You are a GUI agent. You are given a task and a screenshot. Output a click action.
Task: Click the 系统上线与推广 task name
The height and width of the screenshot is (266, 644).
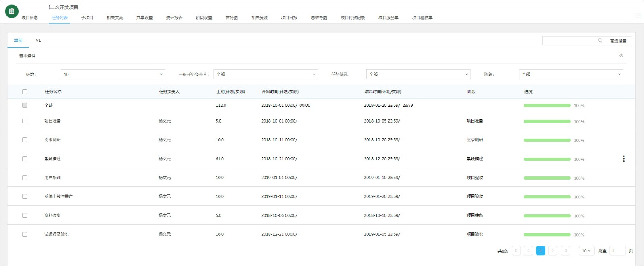tap(58, 196)
